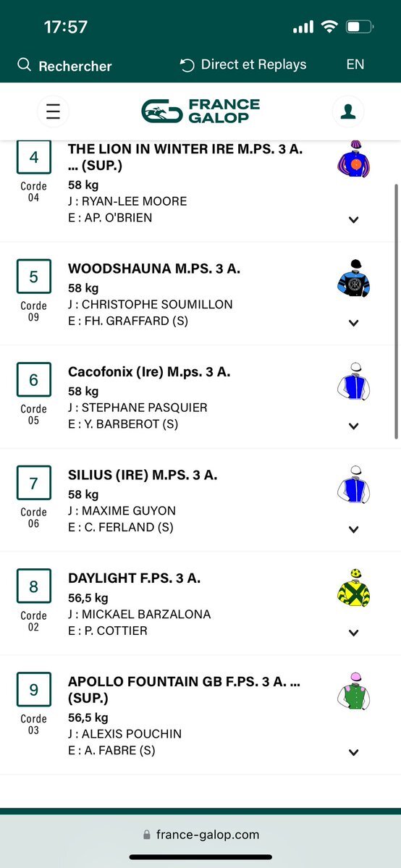Viewport: 401px width, 868px height.
Task: Expand The Lion In Winter details chevron
Action: [x=354, y=220]
